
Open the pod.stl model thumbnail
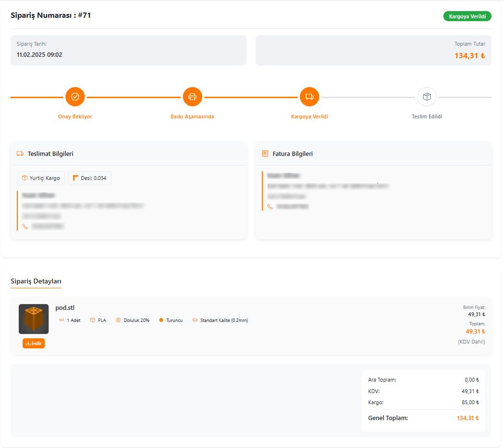click(x=34, y=319)
